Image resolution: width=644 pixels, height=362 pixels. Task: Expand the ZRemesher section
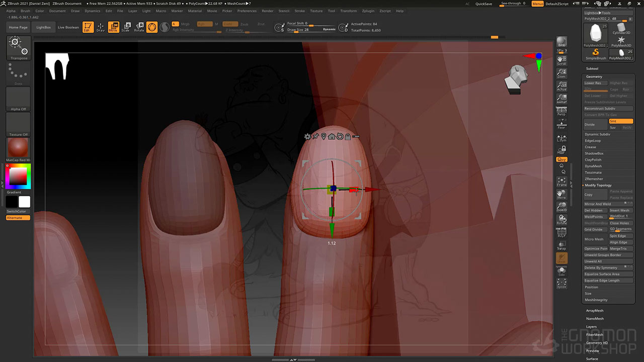click(x=594, y=179)
